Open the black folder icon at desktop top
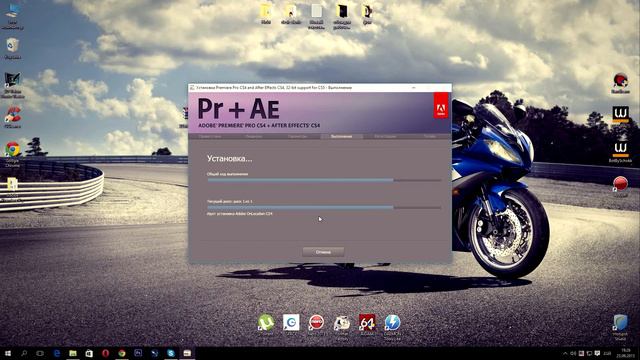 342,11
